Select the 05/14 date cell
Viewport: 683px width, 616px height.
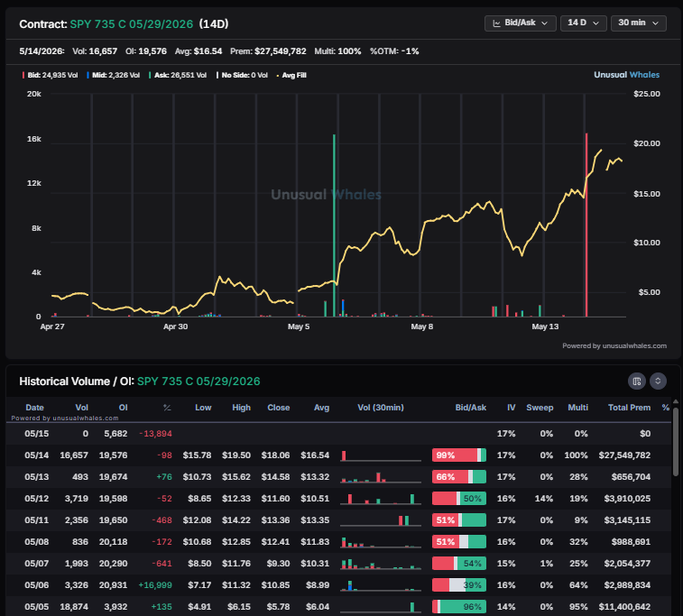point(37,455)
